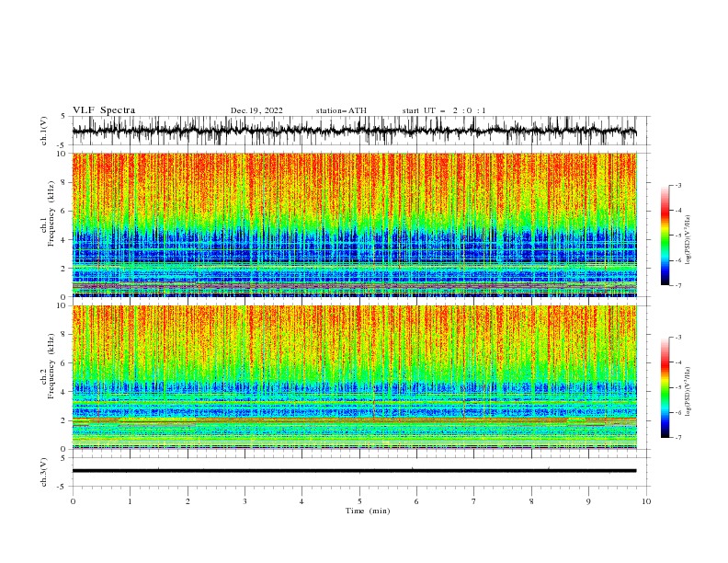This screenshot has width=728, height=563.
Task: Click the "log(PSD)(V²/Hz)" label beside ch.2 colorbar
Action: pyautogui.click(x=688, y=392)
